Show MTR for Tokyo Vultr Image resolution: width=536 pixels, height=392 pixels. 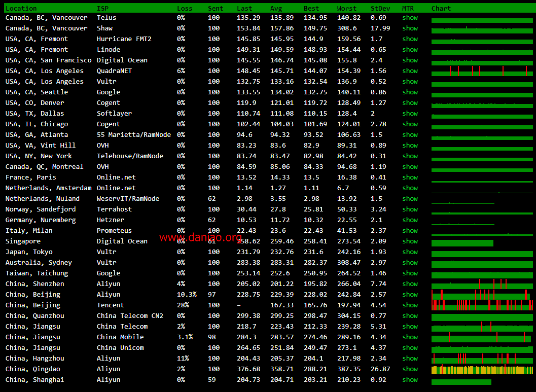(410, 252)
